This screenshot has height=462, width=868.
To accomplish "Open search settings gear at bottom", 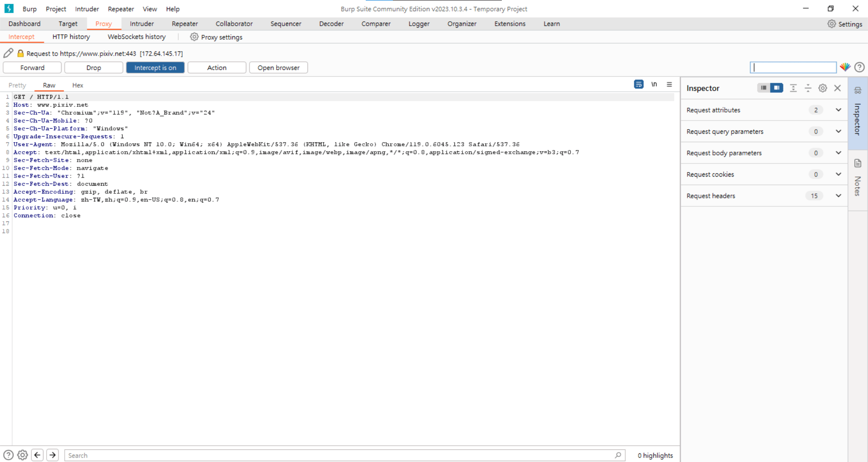I will (23, 455).
